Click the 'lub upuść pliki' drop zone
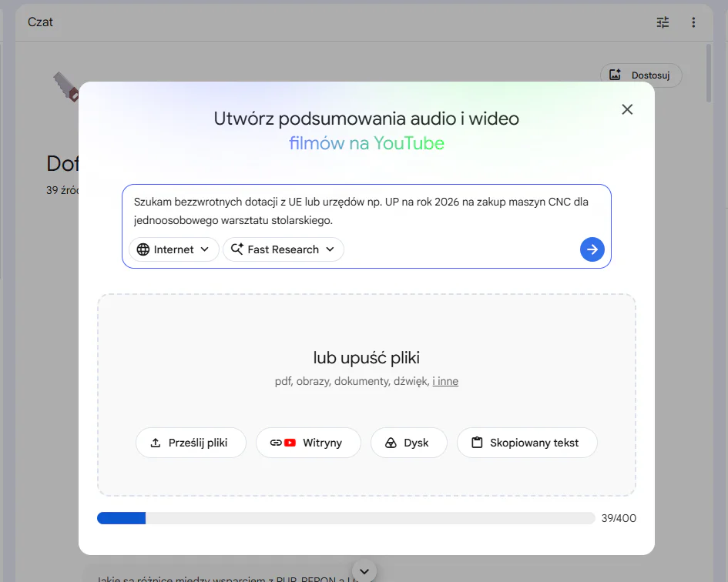 [x=367, y=394]
